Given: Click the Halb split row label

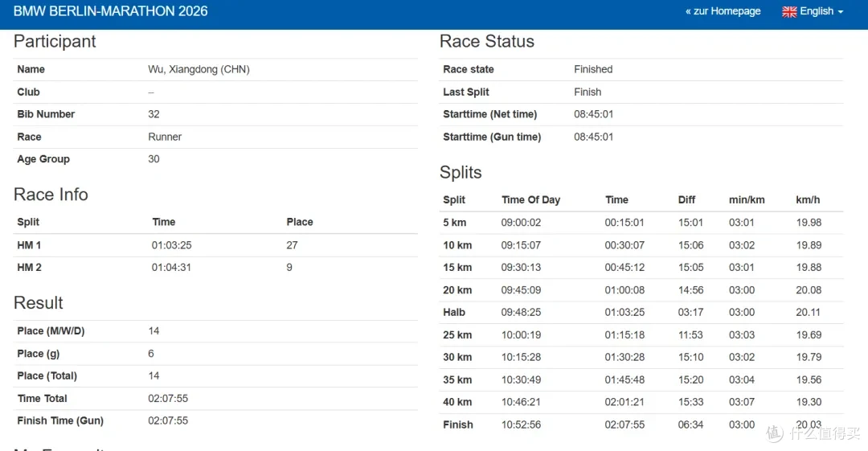Looking at the screenshot, I should click(454, 313).
